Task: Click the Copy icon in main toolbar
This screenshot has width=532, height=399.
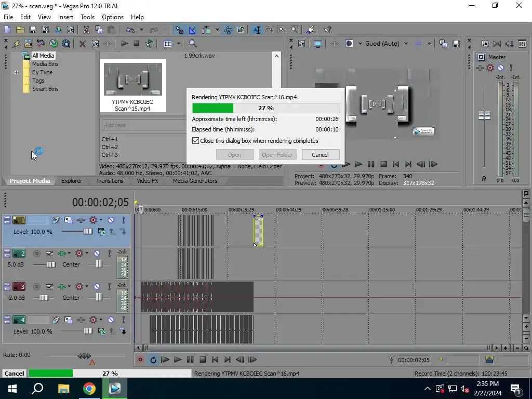Action: point(99,30)
